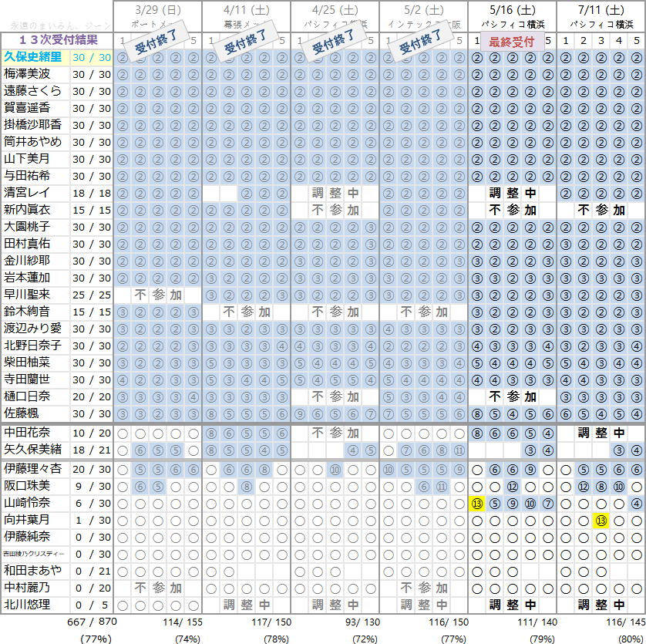Viewport: 646px width, 644px height.
Task: Click yellow ⑬ in 山崎怜奈 row
Action: [477, 504]
